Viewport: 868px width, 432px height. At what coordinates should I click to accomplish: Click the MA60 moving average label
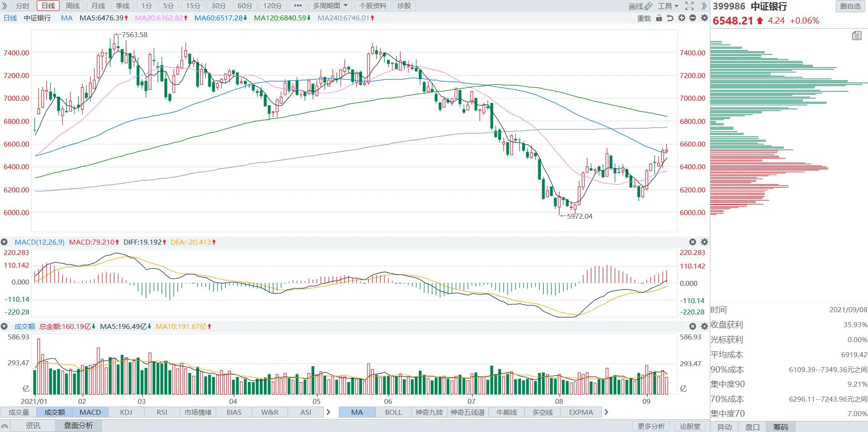tap(221, 18)
